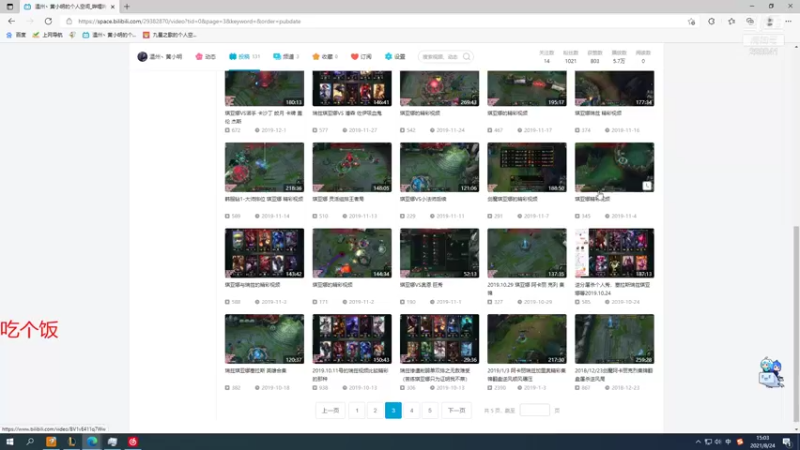The width and height of the screenshot is (800, 450).
Task: Open thumbnail of video dated 2019-11-14
Action: [264, 167]
